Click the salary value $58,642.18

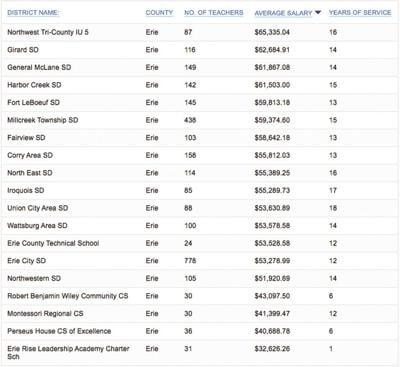pyautogui.click(x=272, y=138)
